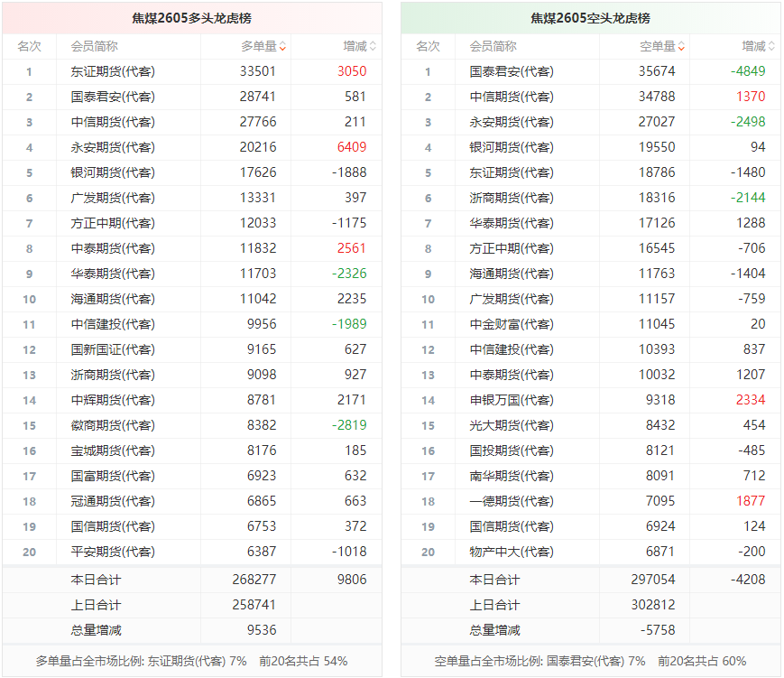Click short total today value 297054
784x678 pixels.
653,580
